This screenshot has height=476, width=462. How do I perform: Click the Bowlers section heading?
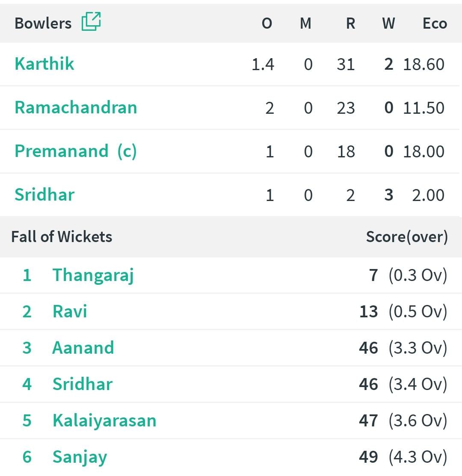[43, 23]
